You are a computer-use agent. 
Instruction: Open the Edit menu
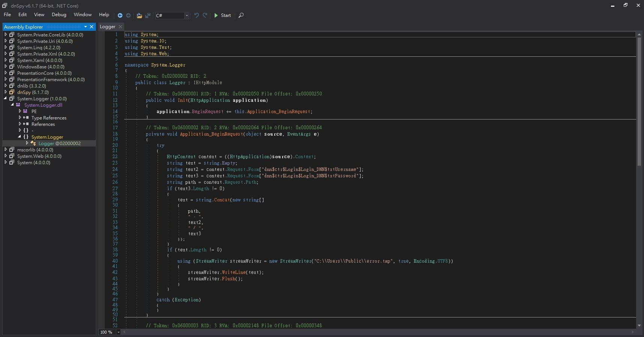click(x=23, y=15)
